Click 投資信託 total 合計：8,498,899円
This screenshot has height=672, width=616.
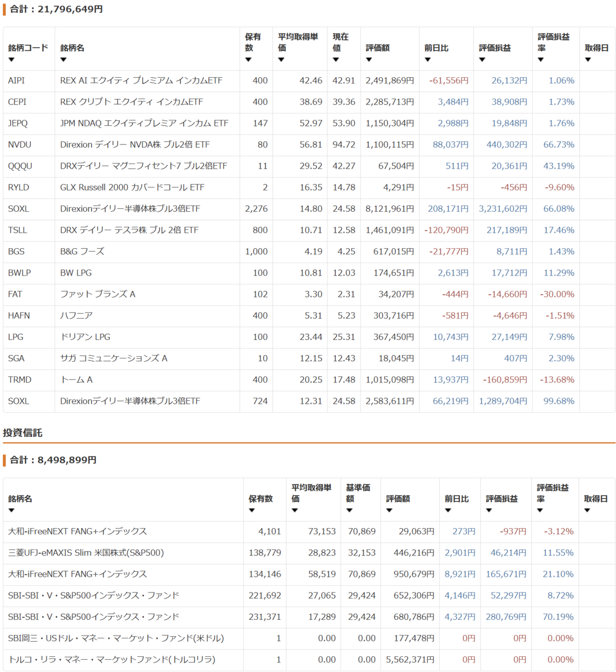pos(53,460)
